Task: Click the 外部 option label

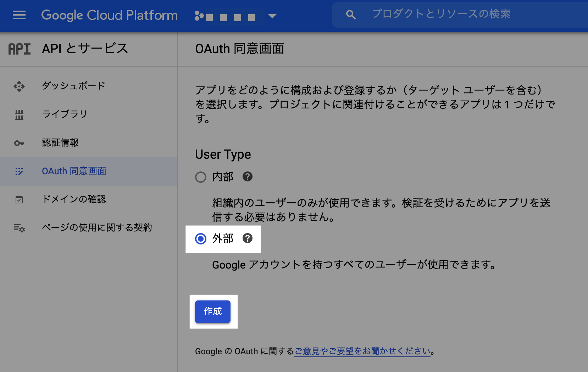Action: tap(223, 238)
